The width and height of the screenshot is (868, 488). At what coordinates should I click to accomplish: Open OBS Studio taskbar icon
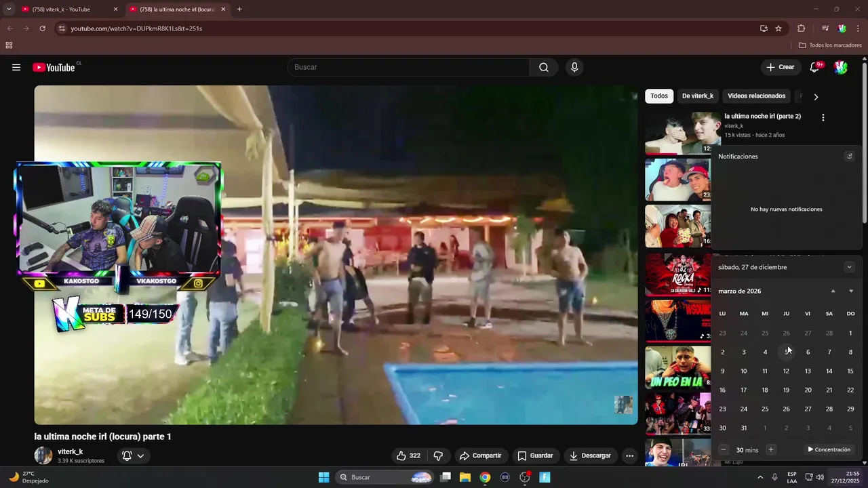pyautogui.click(x=524, y=477)
